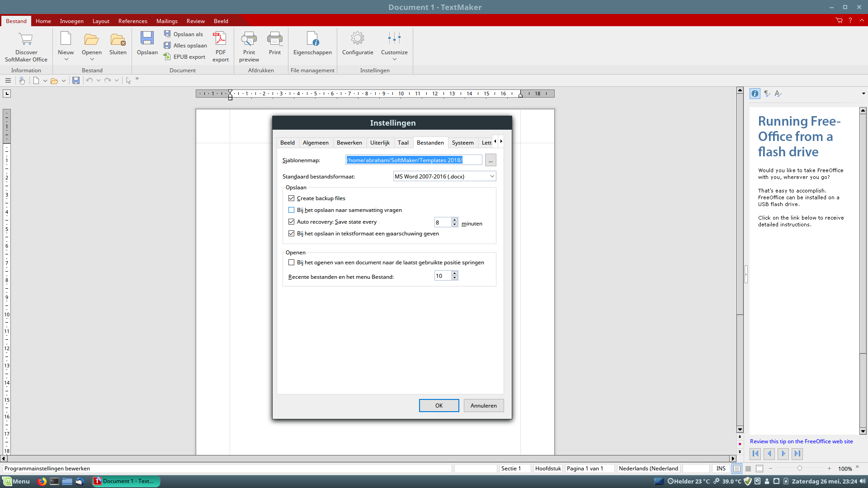
Task: Click Alles opslaan in the ribbon
Action: 185,45
